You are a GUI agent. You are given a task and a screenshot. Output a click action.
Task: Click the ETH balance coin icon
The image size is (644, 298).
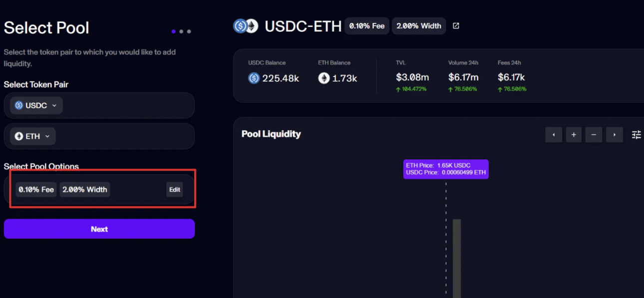point(324,78)
